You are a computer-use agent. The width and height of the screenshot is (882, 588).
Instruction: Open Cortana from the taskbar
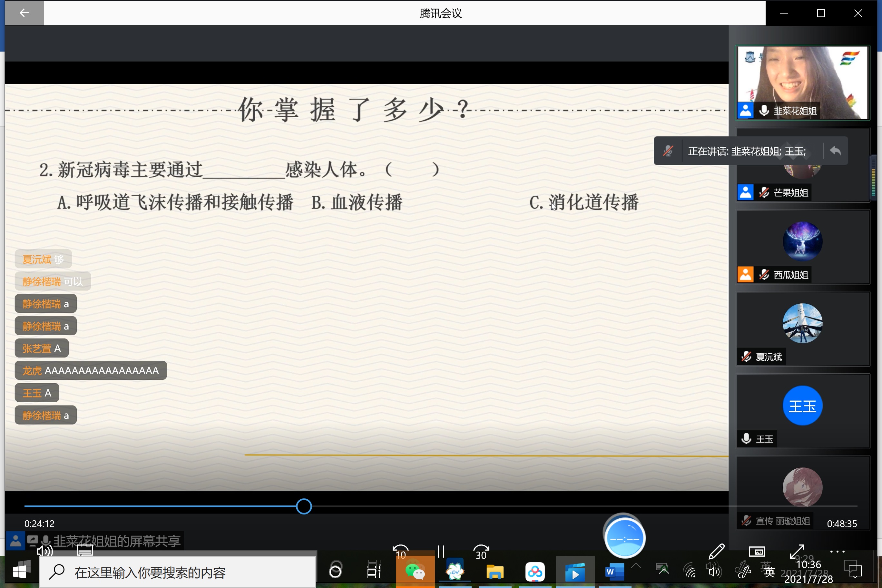click(x=335, y=572)
